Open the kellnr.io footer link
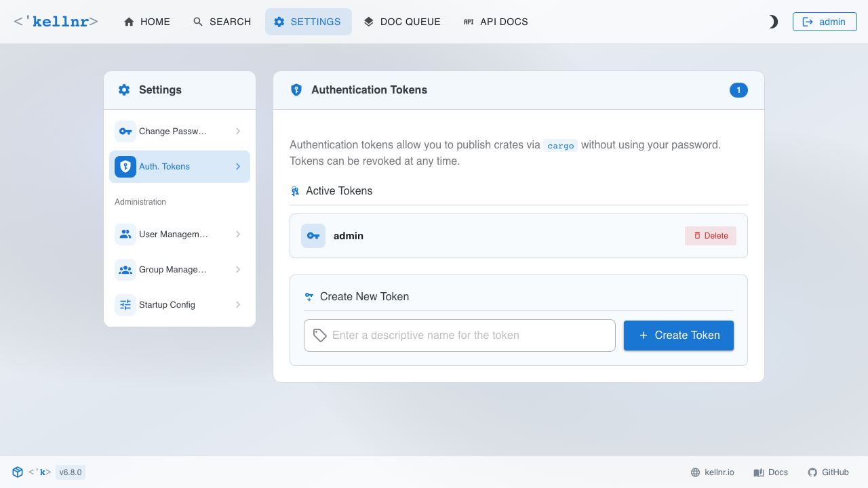Screen dimensions: 868x488 pyautogui.click(x=713, y=472)
